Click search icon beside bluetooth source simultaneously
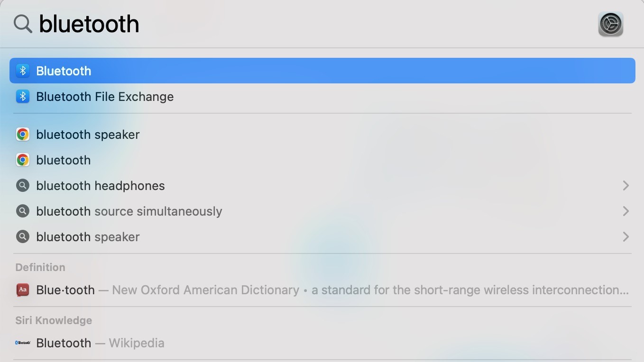This screenshot has width=644, height=362. [23, 211]
